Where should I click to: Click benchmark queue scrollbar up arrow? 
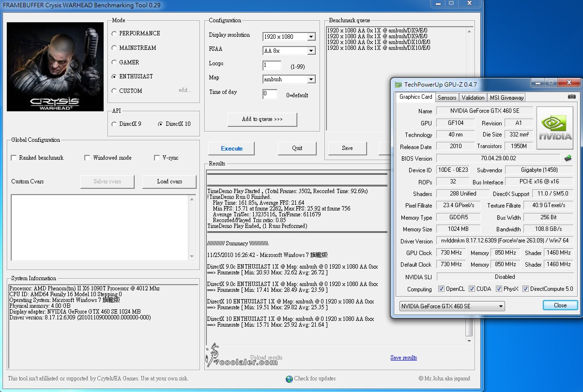[x=469, y=31]
